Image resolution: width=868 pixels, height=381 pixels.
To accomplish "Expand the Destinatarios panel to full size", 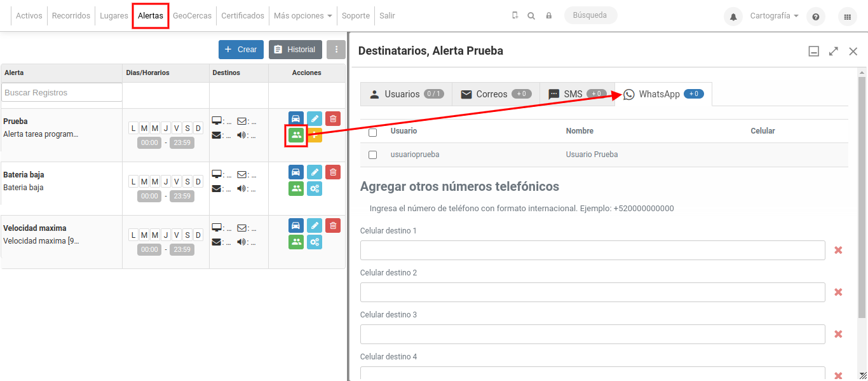I will tap(834, 52).
